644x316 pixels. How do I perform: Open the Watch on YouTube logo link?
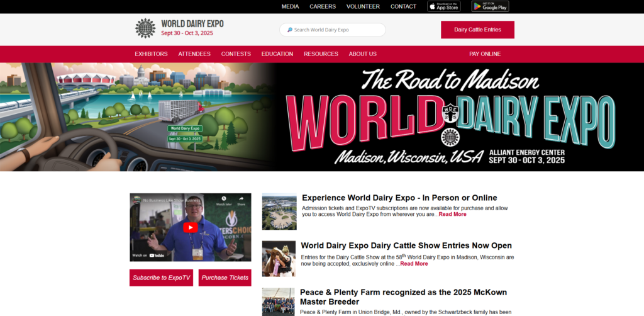(x=157, y=255)
